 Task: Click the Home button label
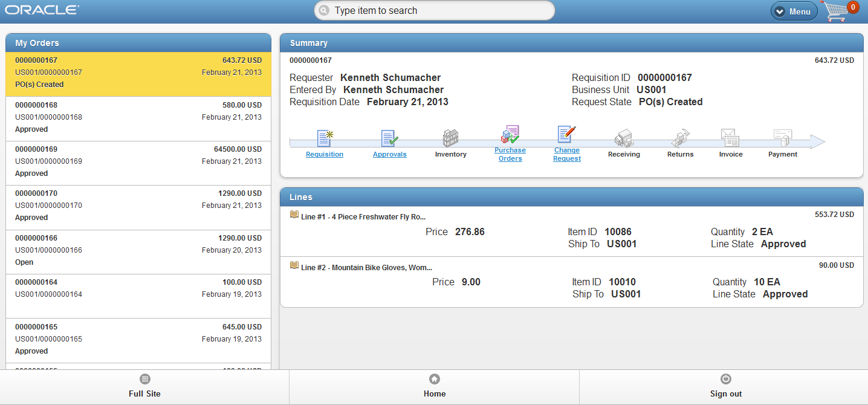coord(435,394)
